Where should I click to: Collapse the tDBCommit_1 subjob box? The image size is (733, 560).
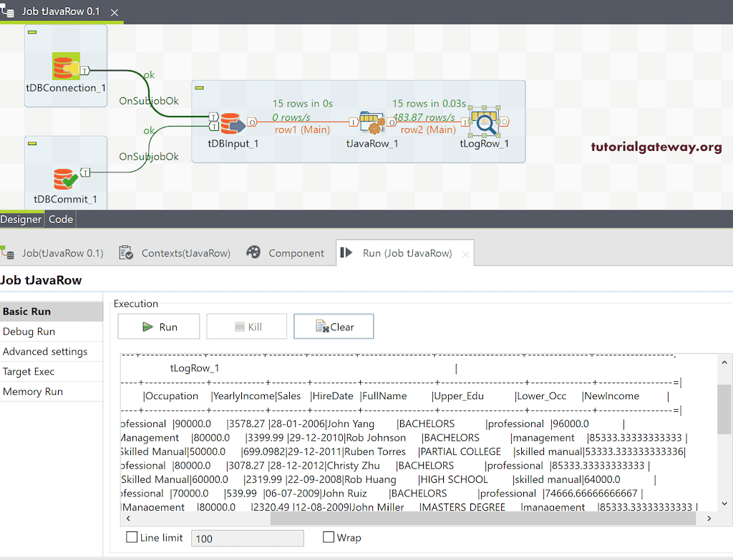tap(32, 143)
